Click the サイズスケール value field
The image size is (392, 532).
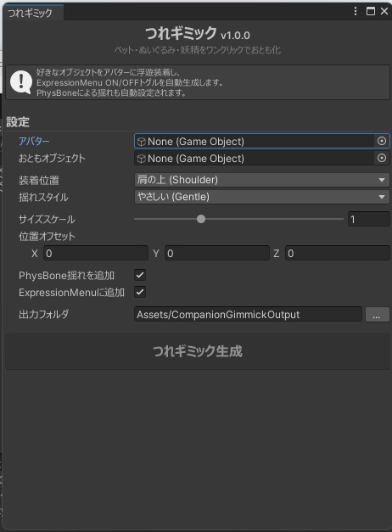pyautogui.click(x=368, y=219)
